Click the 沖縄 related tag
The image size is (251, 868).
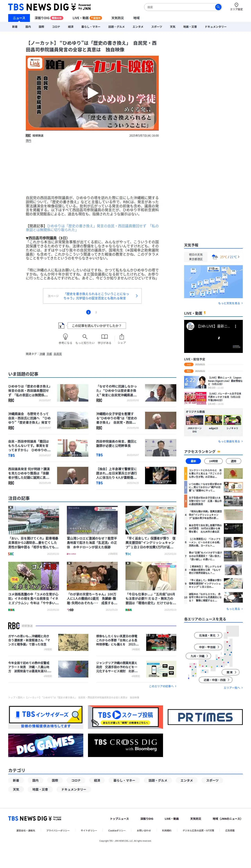[x=42, y=354]
